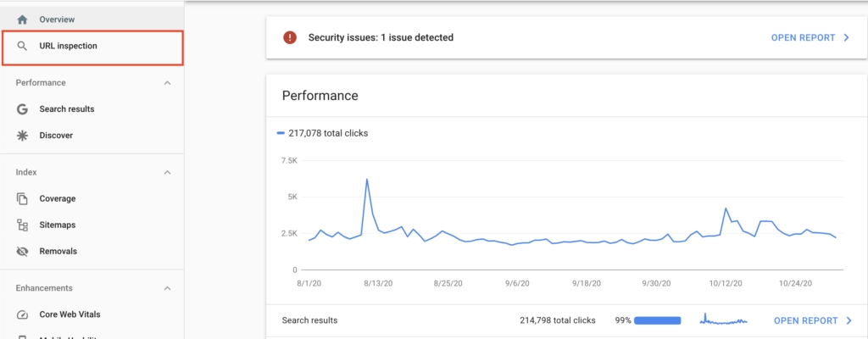Go to the Coverage report
This screenshot has height=339, width=868.
pos(57,199)
